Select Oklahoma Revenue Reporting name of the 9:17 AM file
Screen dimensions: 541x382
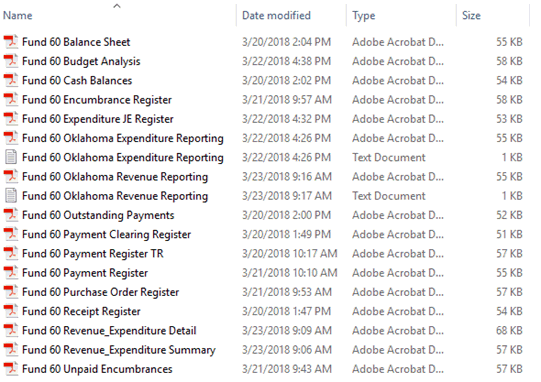click(x=115, y=196)
